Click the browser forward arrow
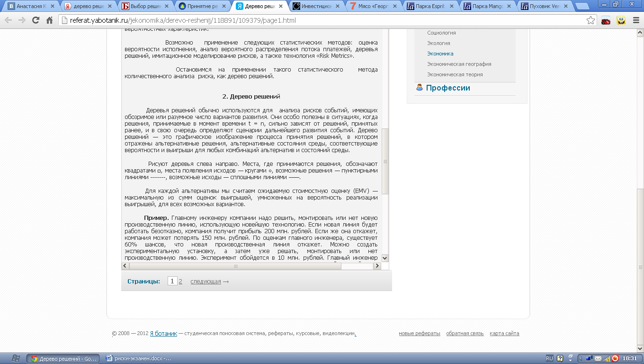Image resolution: width=644 pixels, height=364 pixels. pos(22,20)
